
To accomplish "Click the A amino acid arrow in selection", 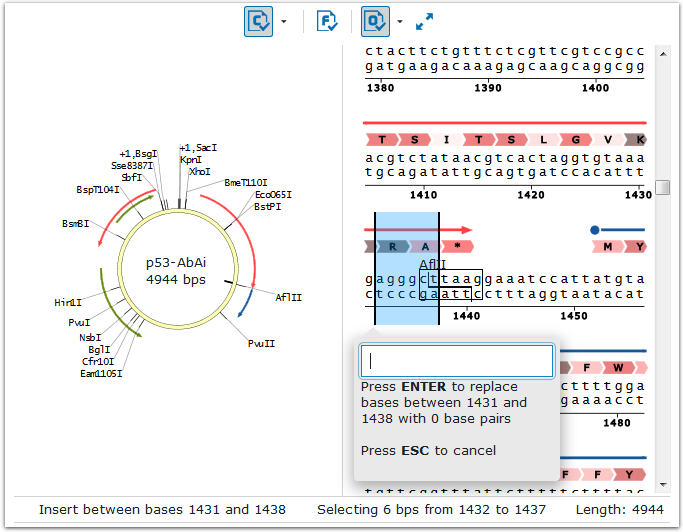I will click(425, 247).
